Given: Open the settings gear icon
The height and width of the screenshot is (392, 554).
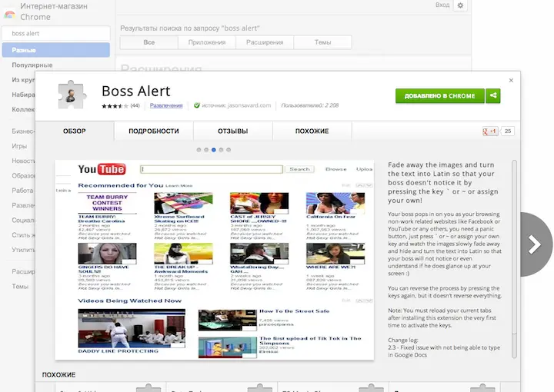Looking at the screenshot, I should tap(460, 5).
